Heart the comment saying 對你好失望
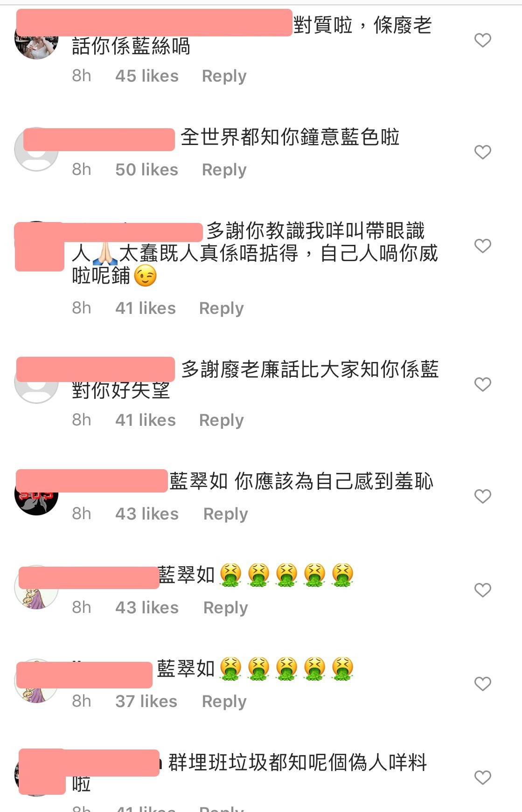Screen dimensions: 522x812 pos(483,384)
